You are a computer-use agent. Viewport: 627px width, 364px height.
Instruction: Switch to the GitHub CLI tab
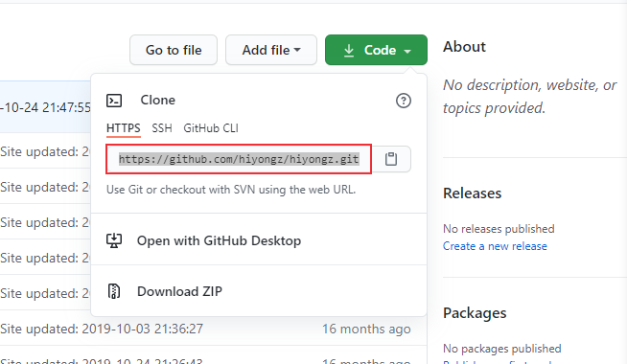211,128
